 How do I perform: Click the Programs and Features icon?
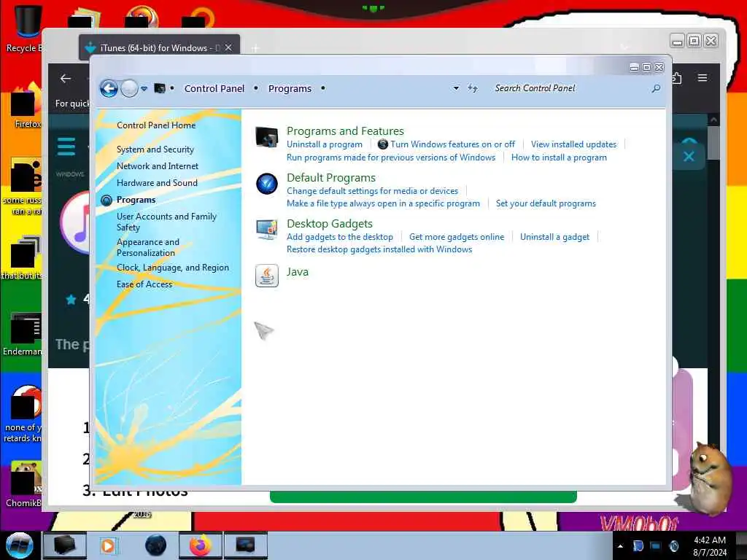pyautogui.click(x=267, y=137)
